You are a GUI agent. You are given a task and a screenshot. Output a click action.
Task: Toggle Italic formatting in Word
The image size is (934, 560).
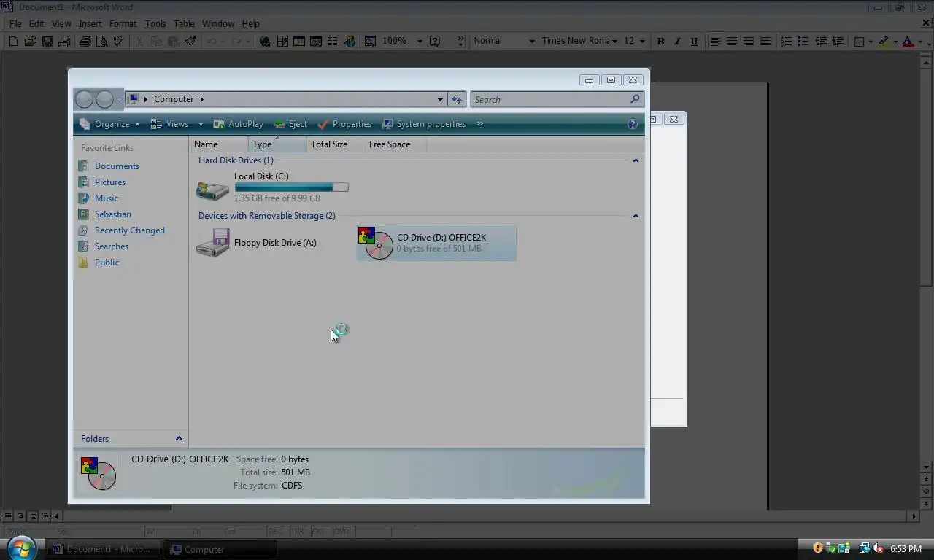coord(677,42)
